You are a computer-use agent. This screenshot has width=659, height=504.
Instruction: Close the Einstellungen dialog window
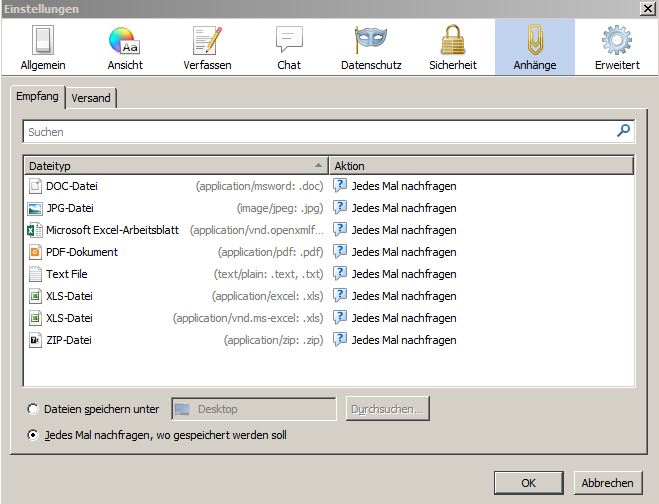click(648, 8)
